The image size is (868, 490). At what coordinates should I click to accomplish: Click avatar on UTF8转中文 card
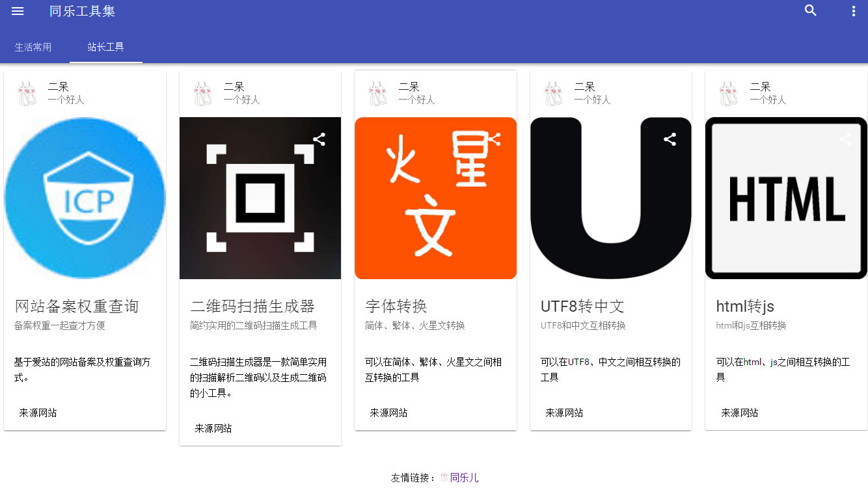pyautogui.click(x=554, y=94)
